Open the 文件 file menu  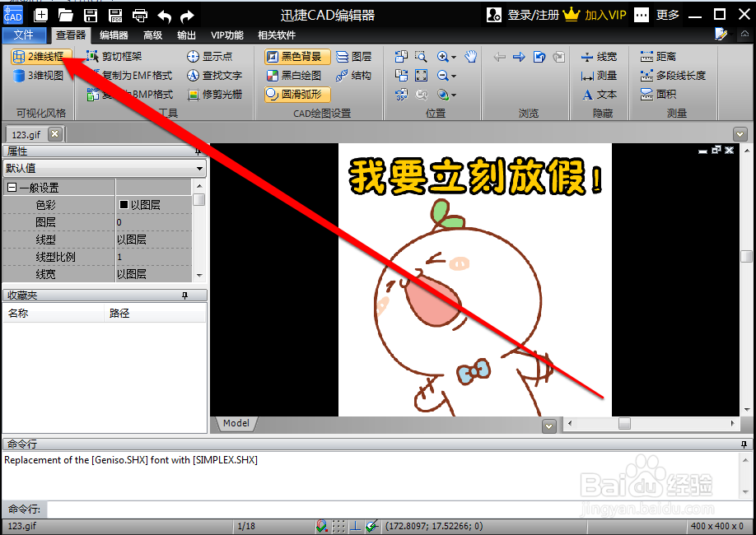24,35
